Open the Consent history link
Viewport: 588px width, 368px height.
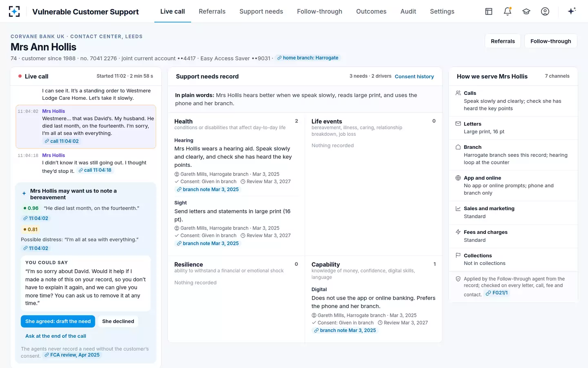click(414, 76)
